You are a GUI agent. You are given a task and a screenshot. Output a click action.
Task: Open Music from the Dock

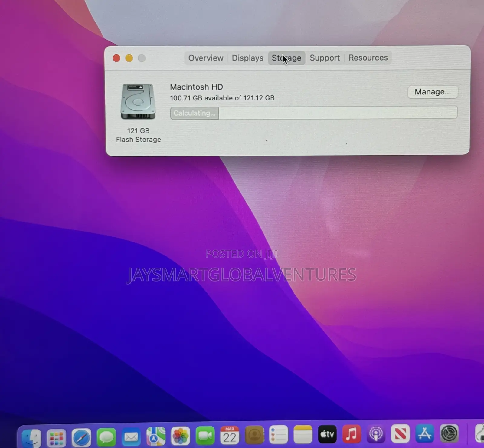[352, 434]
